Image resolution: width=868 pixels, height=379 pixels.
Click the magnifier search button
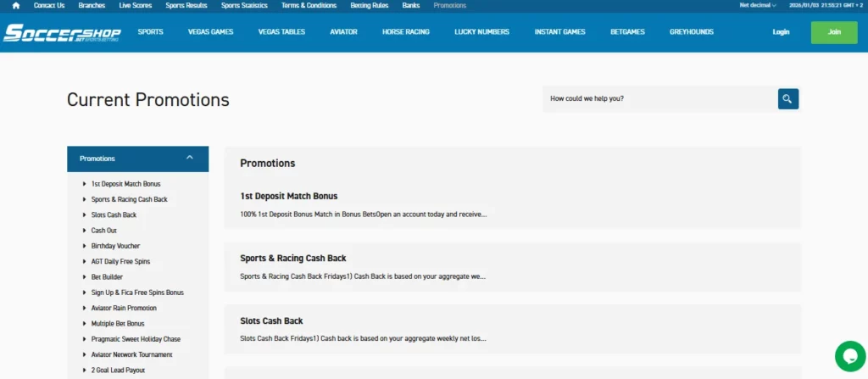coord(787,99)
